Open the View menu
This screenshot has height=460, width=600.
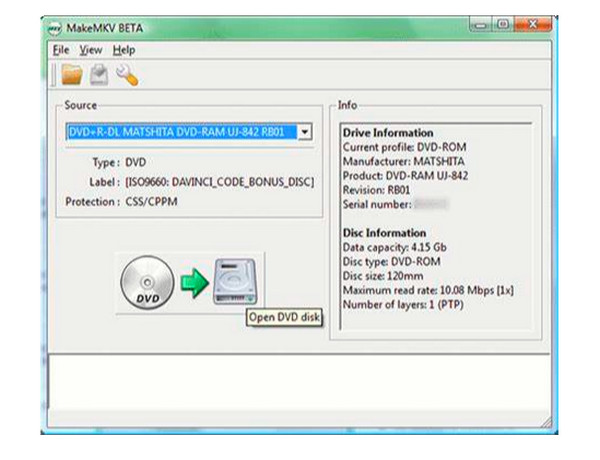91,50
